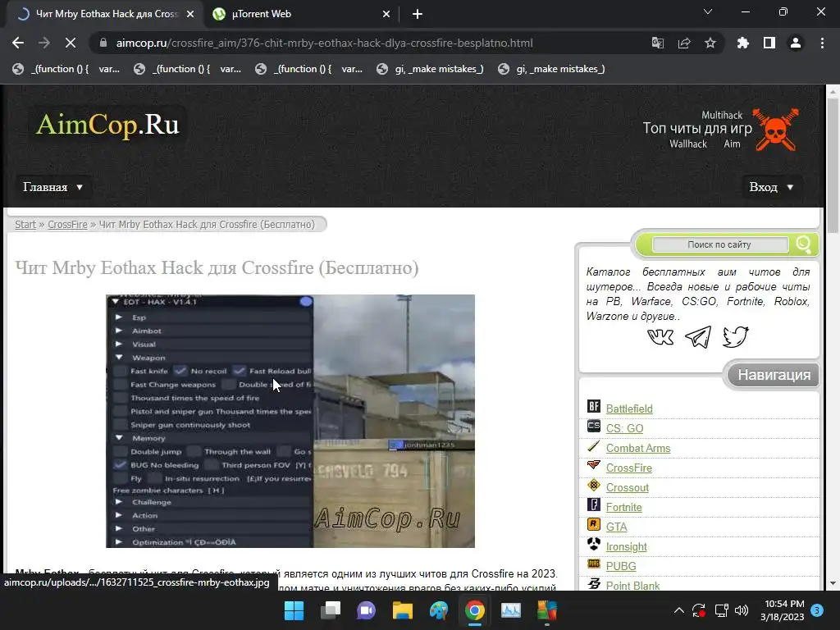
Task: Open the CS: GO navigation link
Action: click(x=624, y=428)
